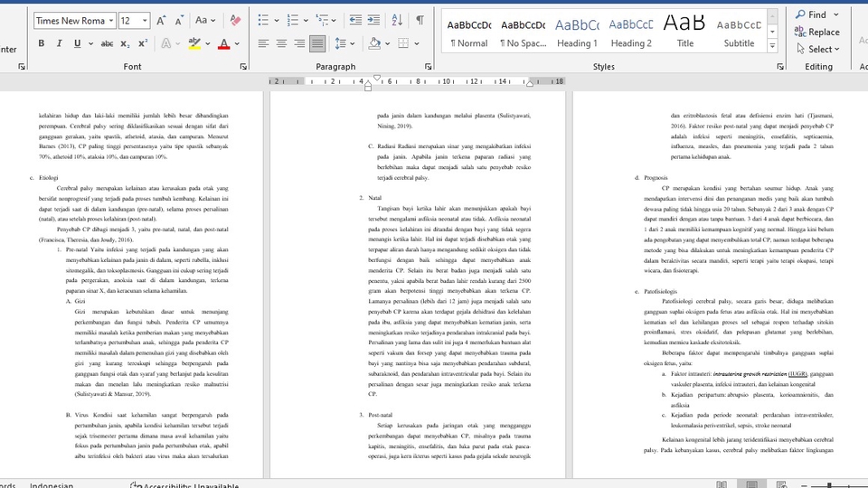The width and height of the screenshot is (868, 488).
Task: Click the zoom slider handle
Action: (829, 485)
